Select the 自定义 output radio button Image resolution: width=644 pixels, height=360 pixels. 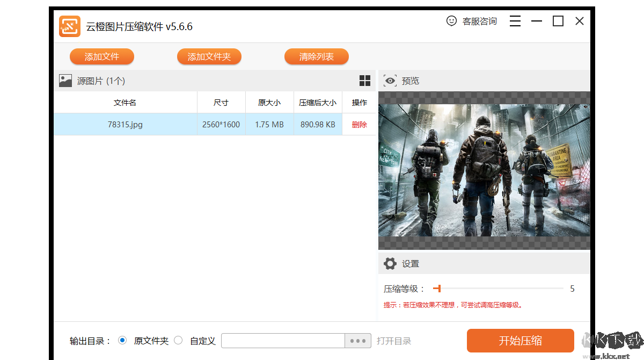(x=178, y=340)
